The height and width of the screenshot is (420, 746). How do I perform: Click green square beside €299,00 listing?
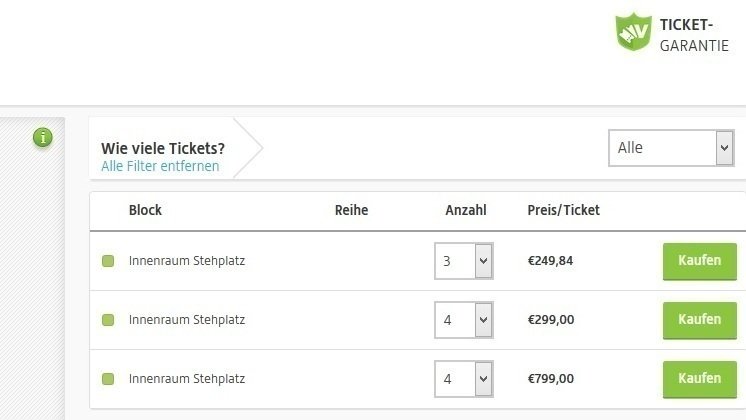[x=108, y=320]
